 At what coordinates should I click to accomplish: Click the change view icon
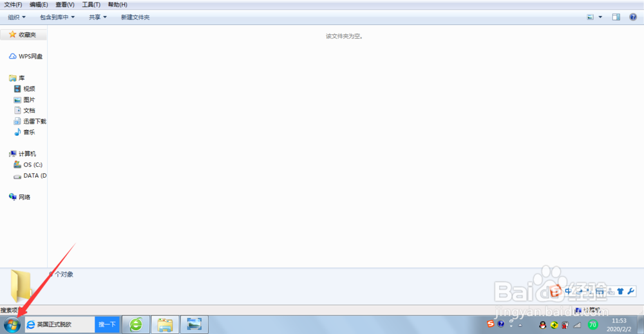[590, 17]
